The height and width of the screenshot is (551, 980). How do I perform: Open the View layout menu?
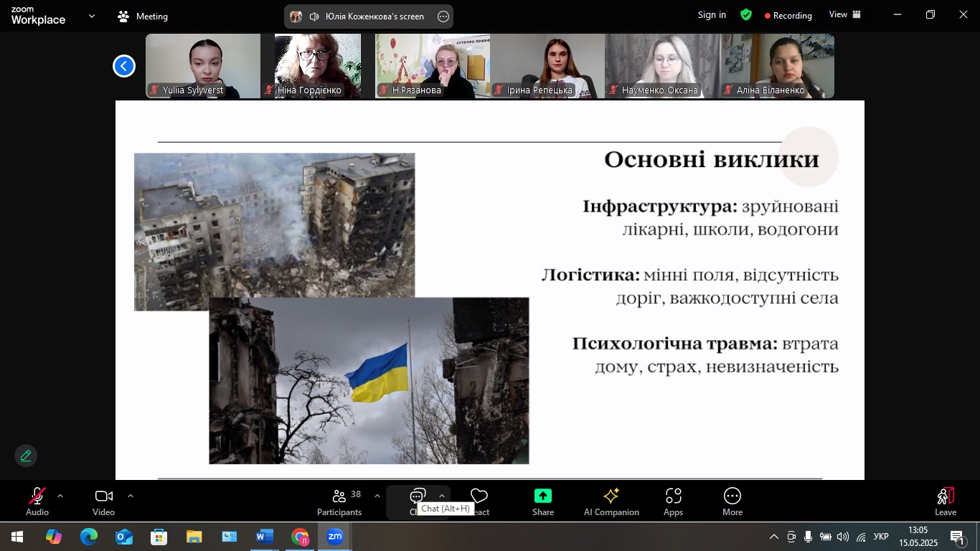(x=845, y=15)
